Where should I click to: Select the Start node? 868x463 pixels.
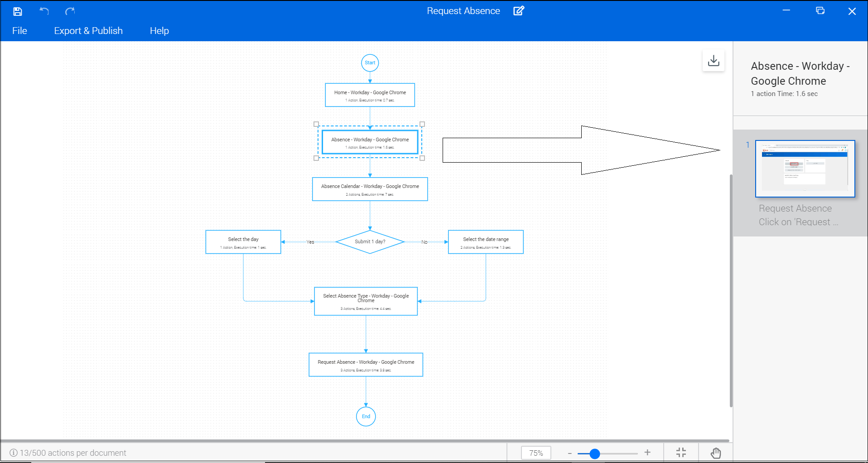[x=370, y=63]
